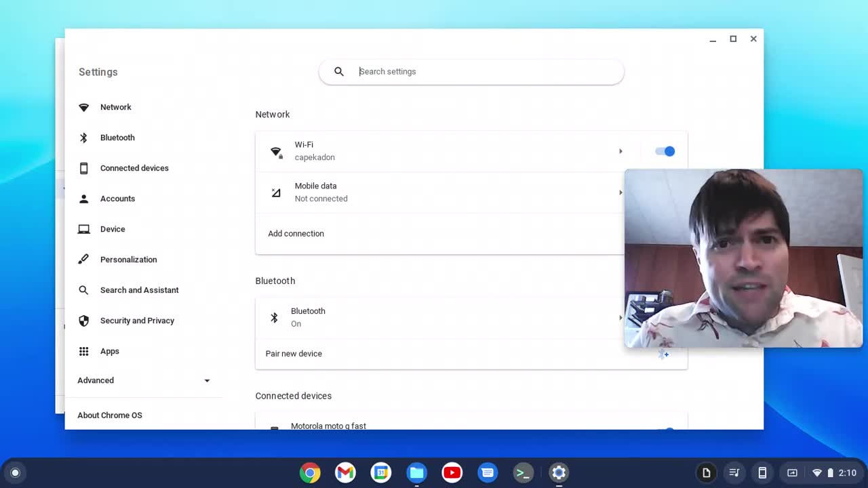Open Personalization settings
Screen dimensions: 868x488
click(128, 260)
